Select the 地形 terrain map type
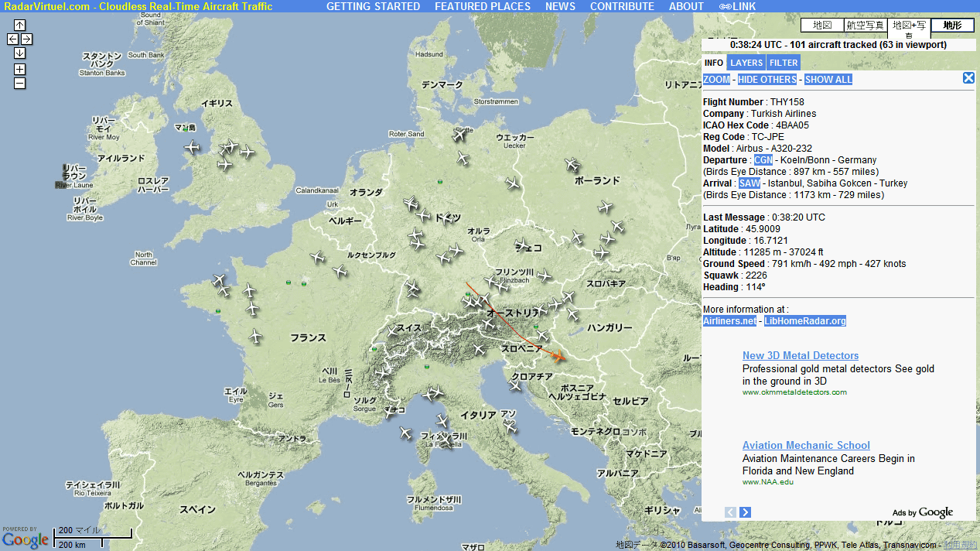The height and width of the screenshot is (551, 980). coord(952,26)
